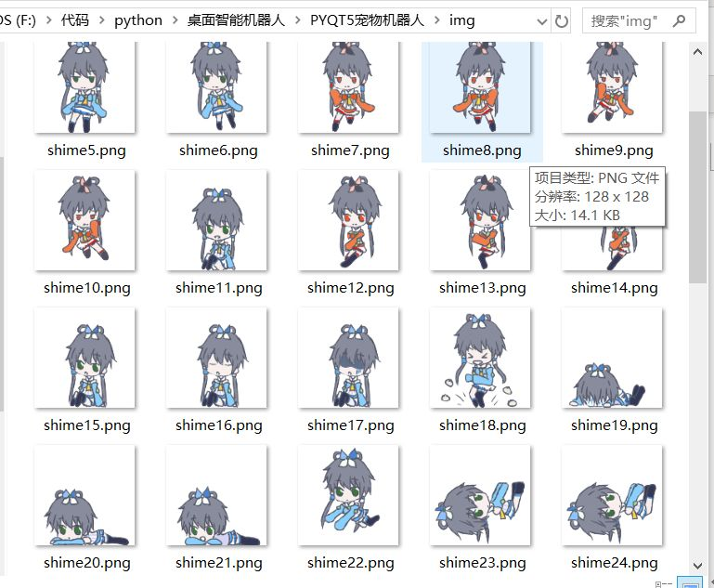Click the shime19.png file name

615,425
